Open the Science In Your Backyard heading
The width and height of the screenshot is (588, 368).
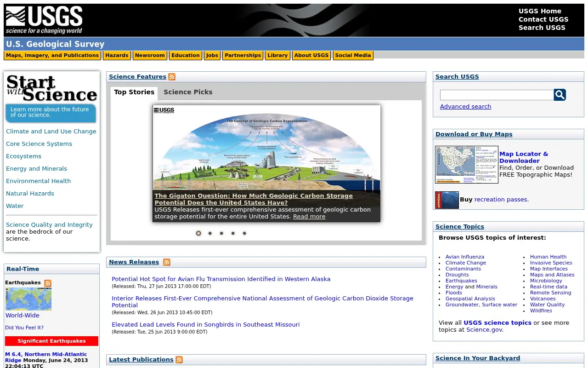coord(478,358)
